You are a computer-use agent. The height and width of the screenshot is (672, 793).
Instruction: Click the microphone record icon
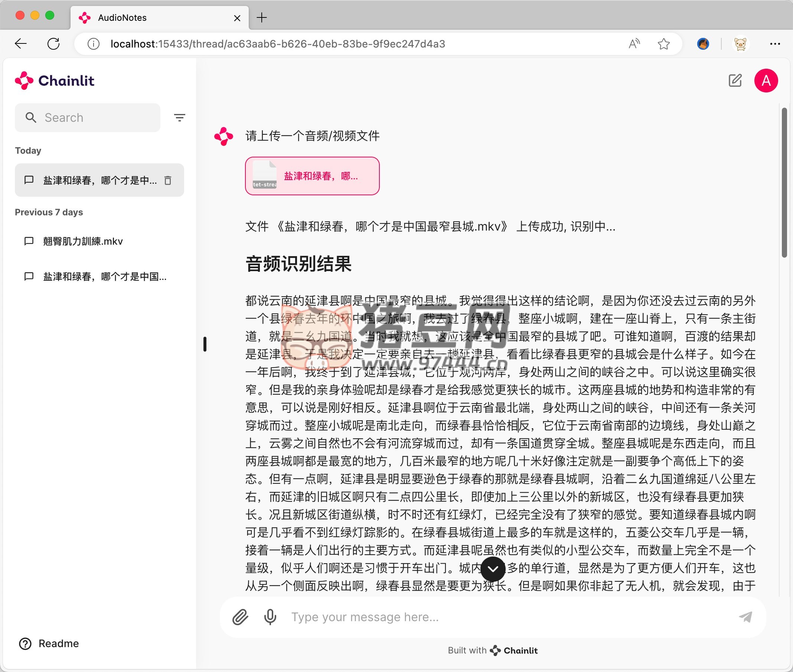tap(270, 617)
